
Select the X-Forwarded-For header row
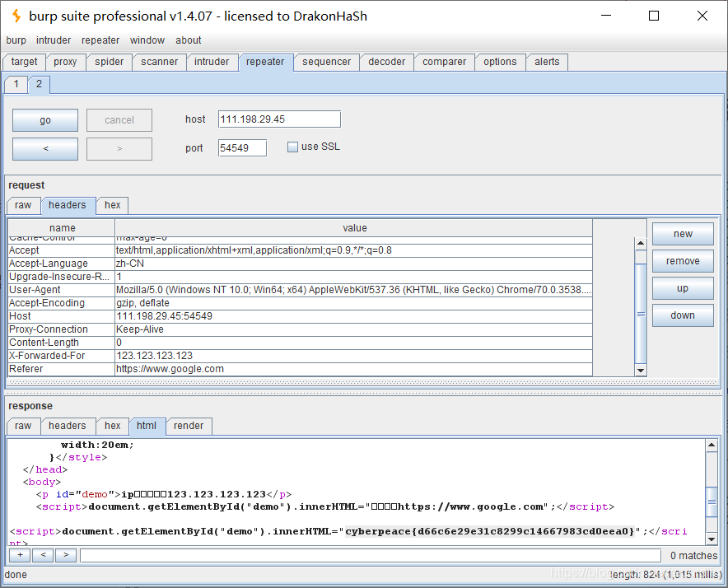coord(300,356)
